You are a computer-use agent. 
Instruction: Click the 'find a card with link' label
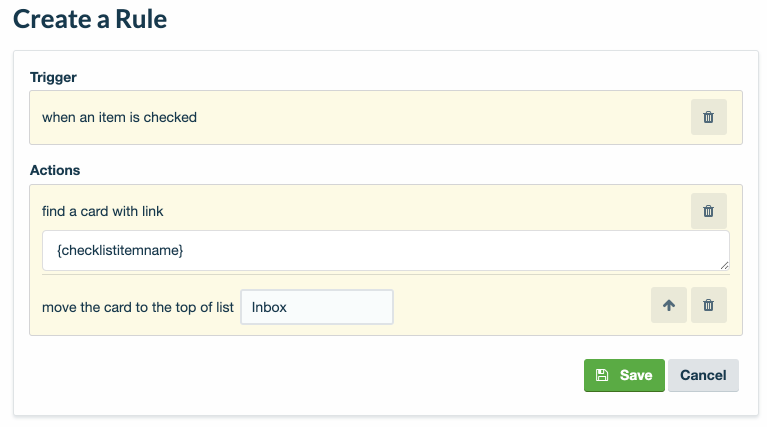coord(102,211)
